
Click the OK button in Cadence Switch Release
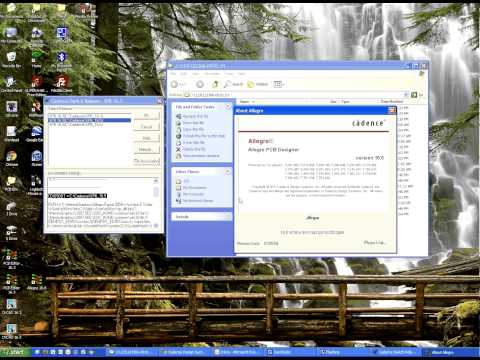(147, 116)
